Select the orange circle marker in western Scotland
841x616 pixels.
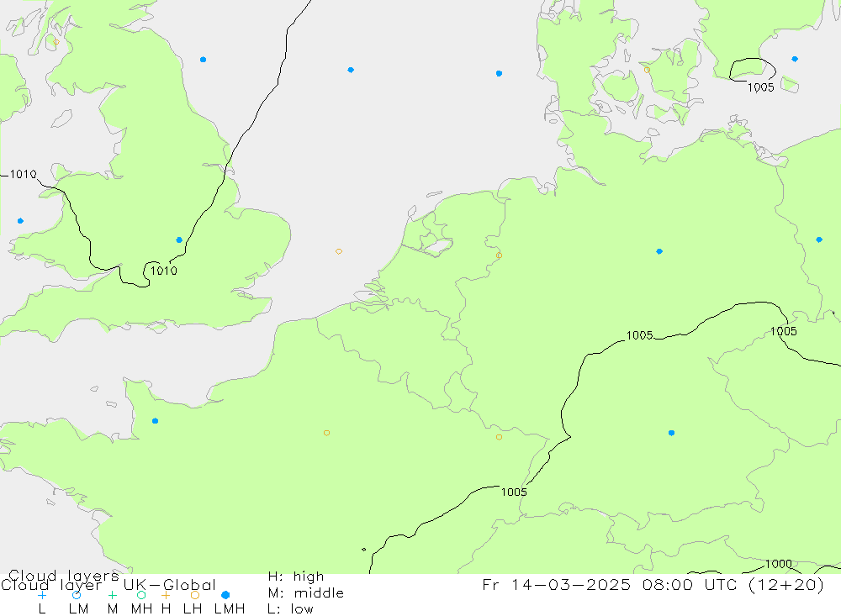pos(56,42)
